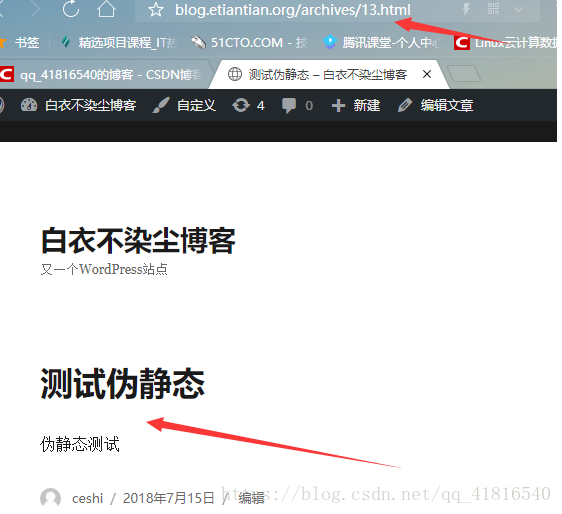Open the 51CTO.COM bookmark
The width and height of the screenshot is (562, 514).
tap(249, 43)
